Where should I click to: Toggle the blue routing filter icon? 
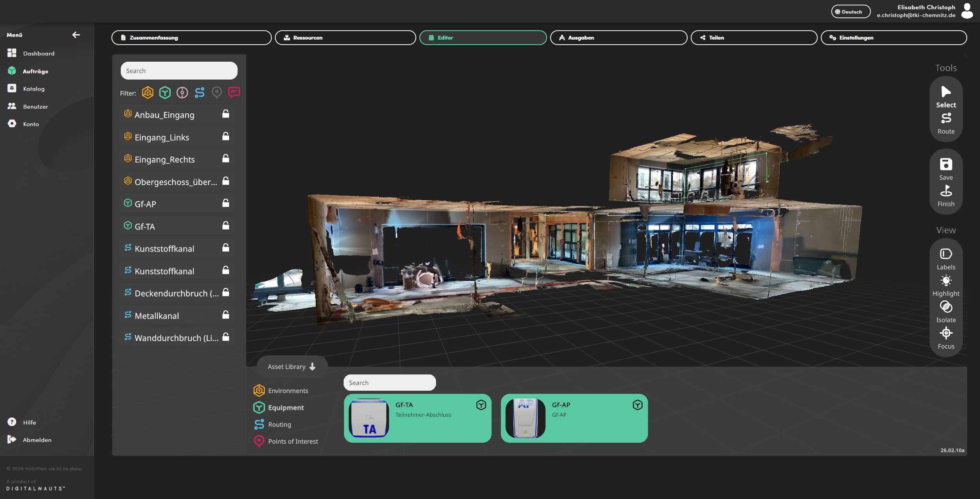click(x=200, y=92)
